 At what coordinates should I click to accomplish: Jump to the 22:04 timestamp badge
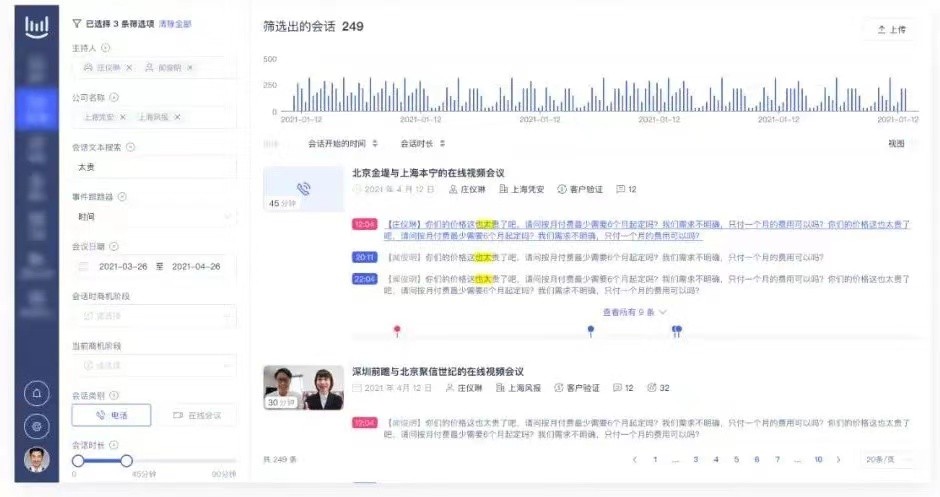(x=364, y=279)
